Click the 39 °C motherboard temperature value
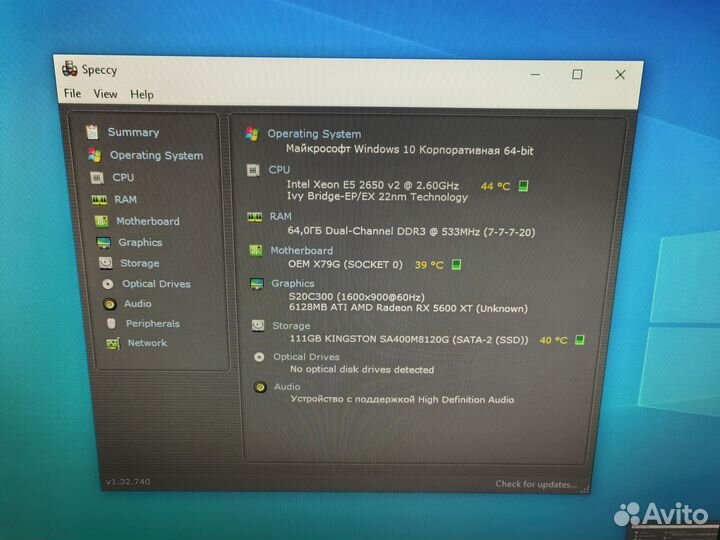The height and width of the screenshot is (540, 720). 429,265
